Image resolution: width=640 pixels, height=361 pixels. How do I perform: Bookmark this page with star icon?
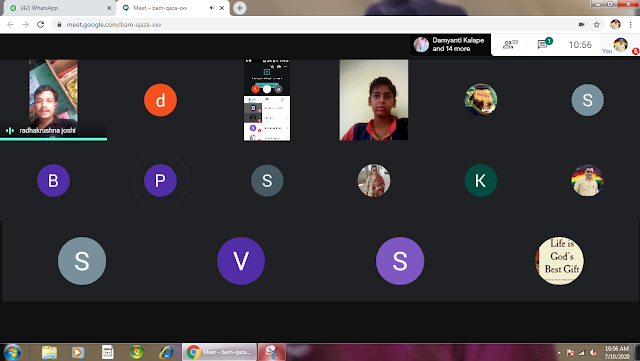coord(596,25)
